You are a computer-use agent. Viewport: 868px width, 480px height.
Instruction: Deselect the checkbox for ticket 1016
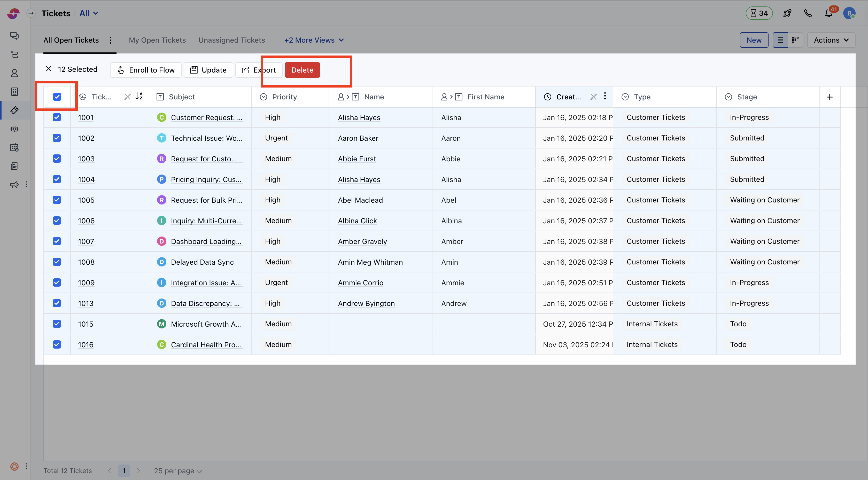coord(57,344)
